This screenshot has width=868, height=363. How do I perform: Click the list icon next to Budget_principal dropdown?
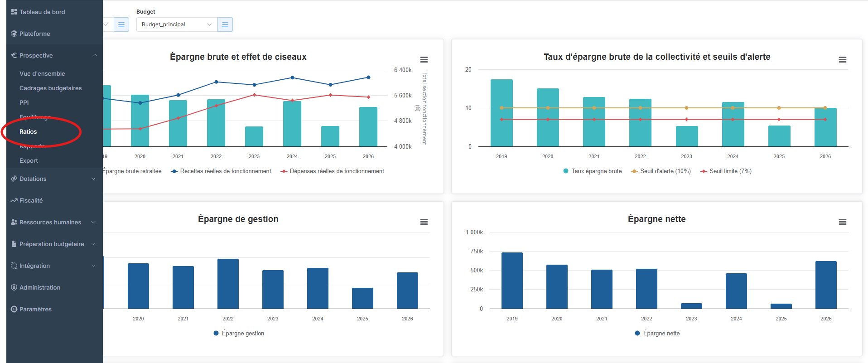(x=225, y=24)
